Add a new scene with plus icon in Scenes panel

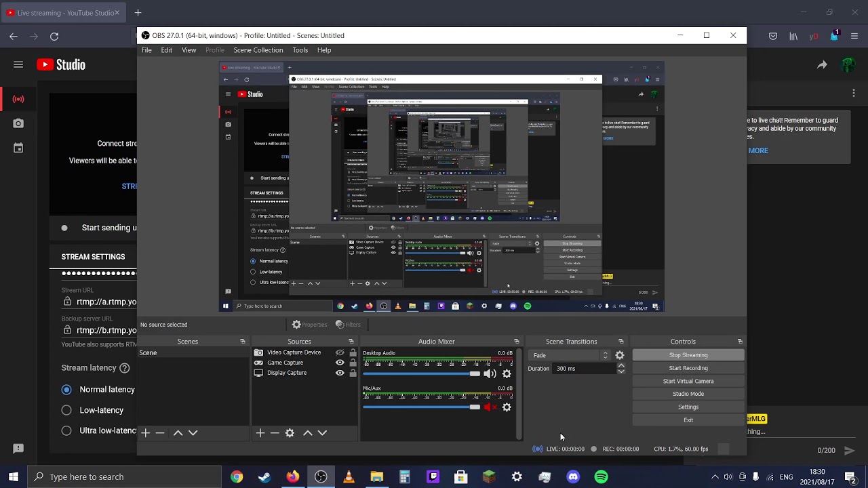click(145, 432)
